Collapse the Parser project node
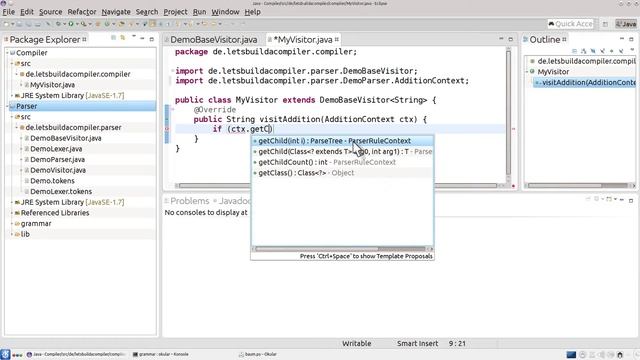The height and width of the screenshot is (360, 640). (x=7, y=106)
